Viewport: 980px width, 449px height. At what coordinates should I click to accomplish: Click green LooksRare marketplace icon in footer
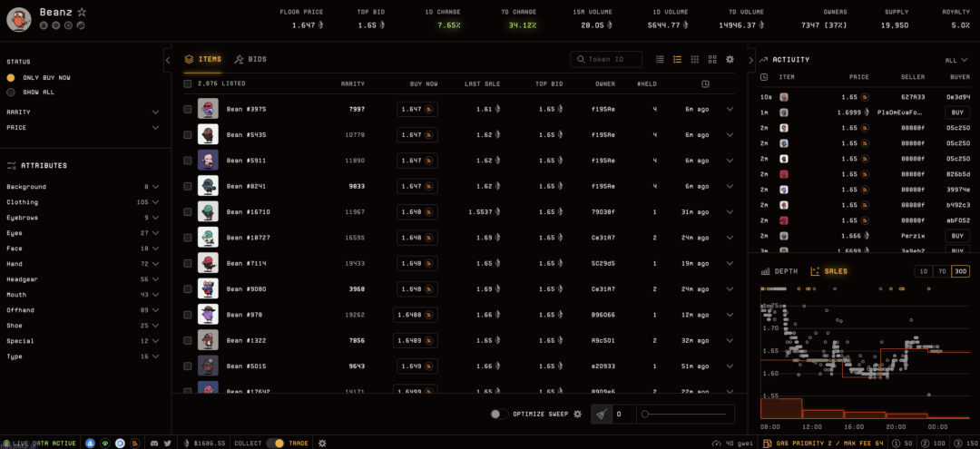pyautogui.click(x=105, y=443)
